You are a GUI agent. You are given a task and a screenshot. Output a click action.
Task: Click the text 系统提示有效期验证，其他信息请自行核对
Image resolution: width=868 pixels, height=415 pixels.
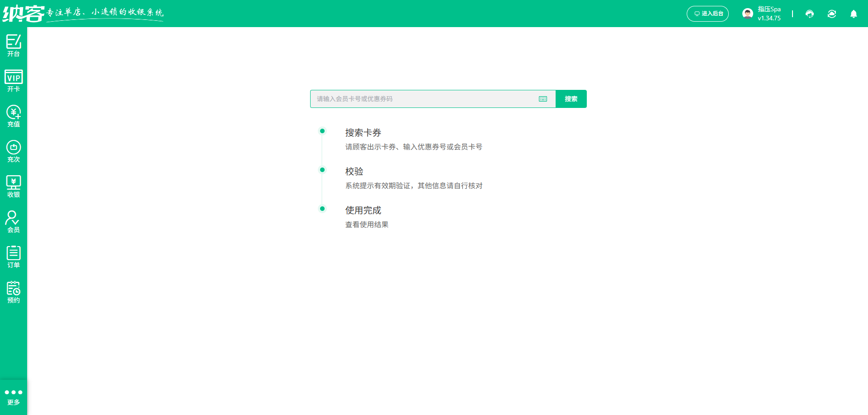414,186
